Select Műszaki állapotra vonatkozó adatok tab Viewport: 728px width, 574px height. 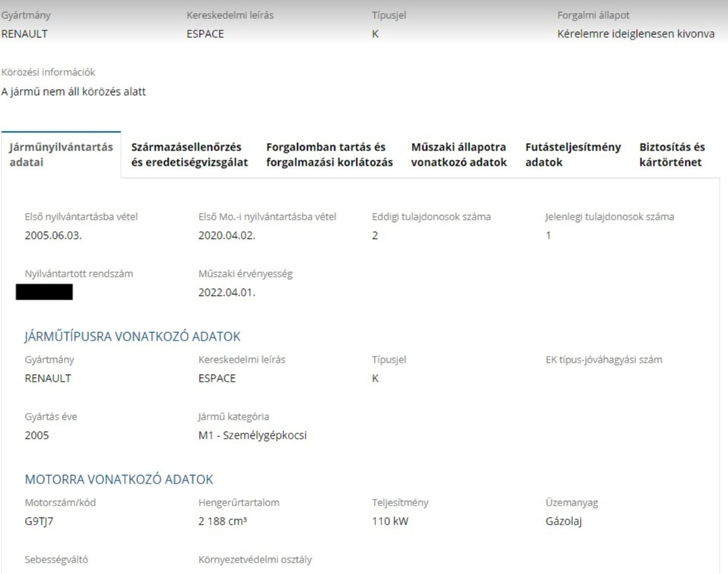point(458,154)
